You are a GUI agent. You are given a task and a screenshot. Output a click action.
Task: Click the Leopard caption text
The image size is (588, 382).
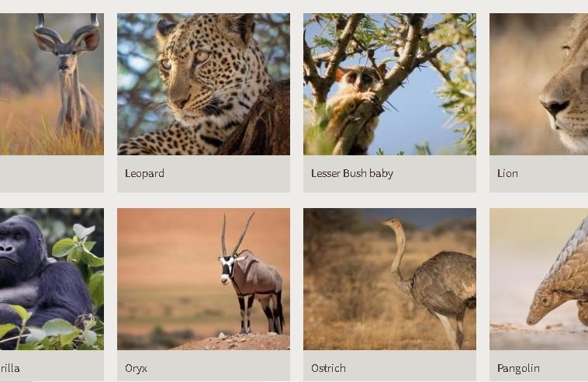click(x=144, y=173)
